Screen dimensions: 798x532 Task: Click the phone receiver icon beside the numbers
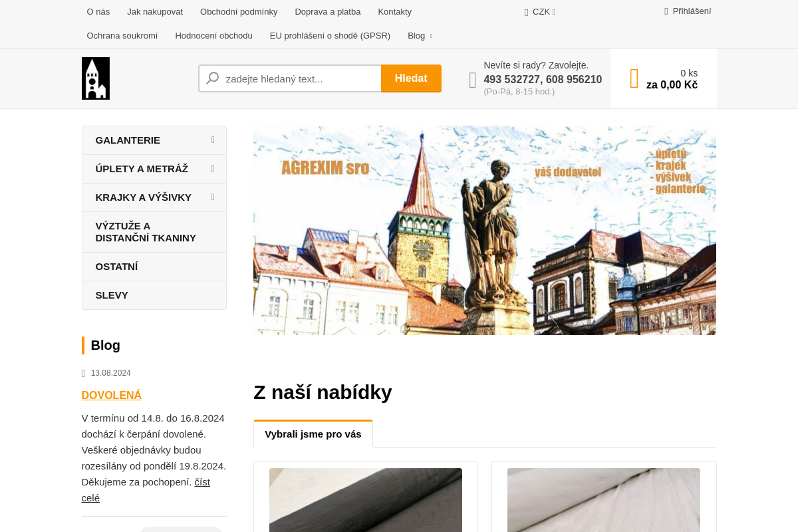coord(472,79)
